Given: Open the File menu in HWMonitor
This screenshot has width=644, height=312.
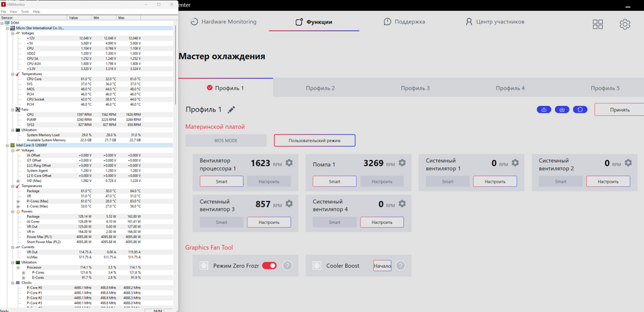Looking at the screenshot, I should (x=4, y=12).
